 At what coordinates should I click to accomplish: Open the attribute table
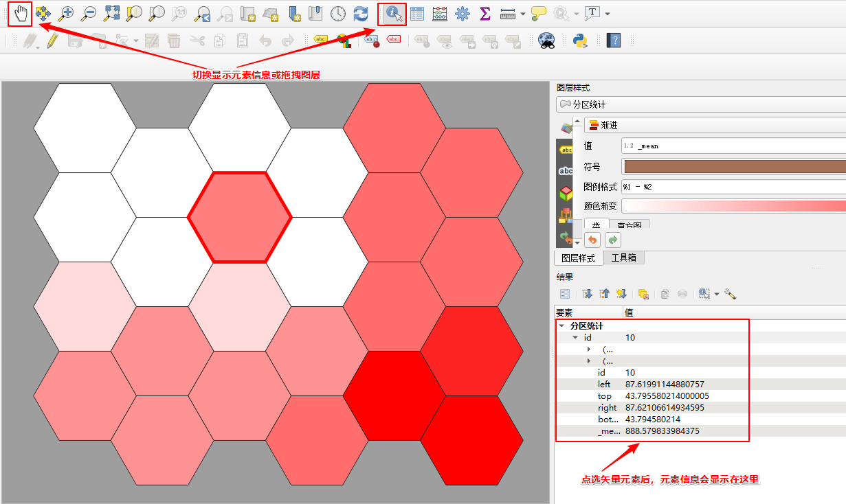point(416,13)
